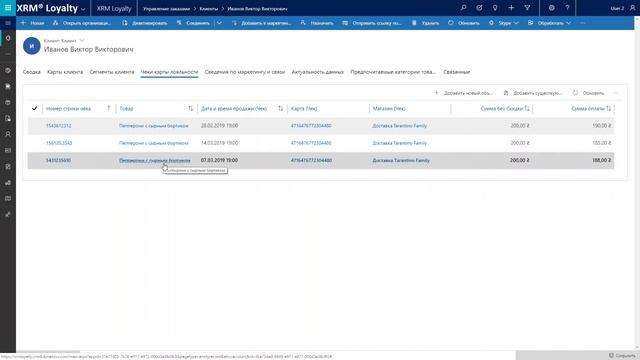Open quick create plus icon

click(x=511, y=8)
